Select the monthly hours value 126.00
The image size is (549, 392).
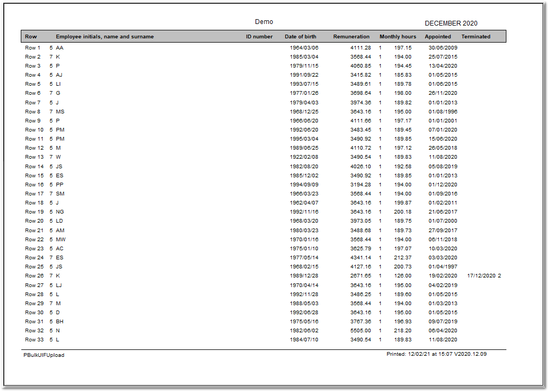coord(403,276)
